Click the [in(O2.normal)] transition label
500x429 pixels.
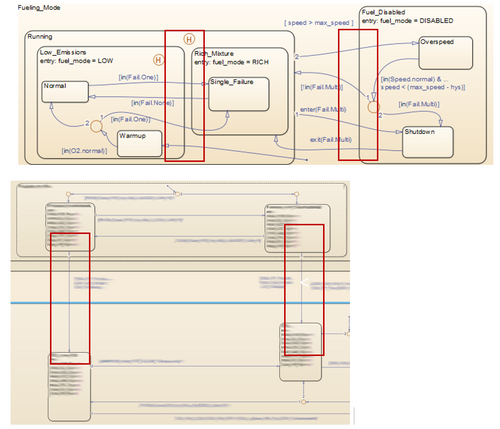[x=84, y=151]
